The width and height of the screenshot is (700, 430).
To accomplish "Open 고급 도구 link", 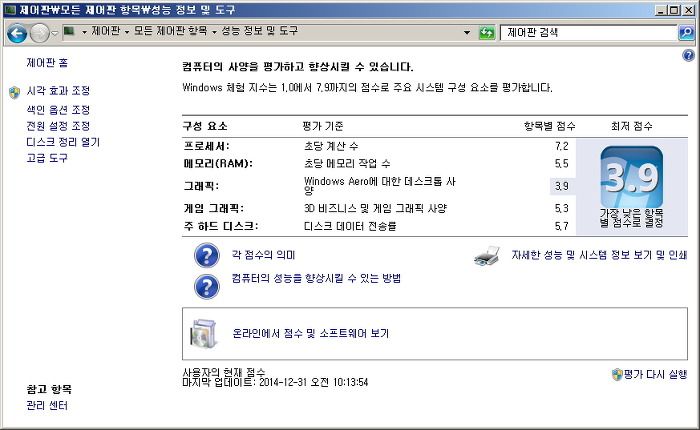I will coord(47,158).
